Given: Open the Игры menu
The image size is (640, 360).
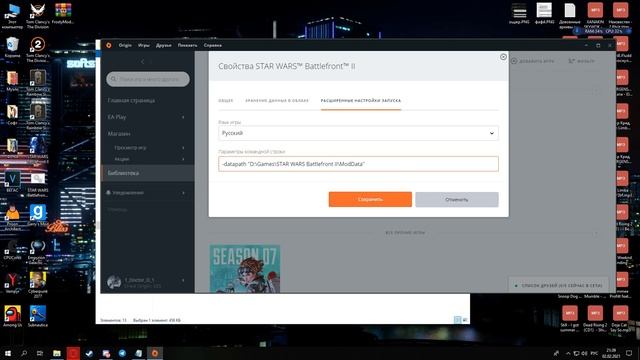Looking at the screenshot, I should coord(144,45).
